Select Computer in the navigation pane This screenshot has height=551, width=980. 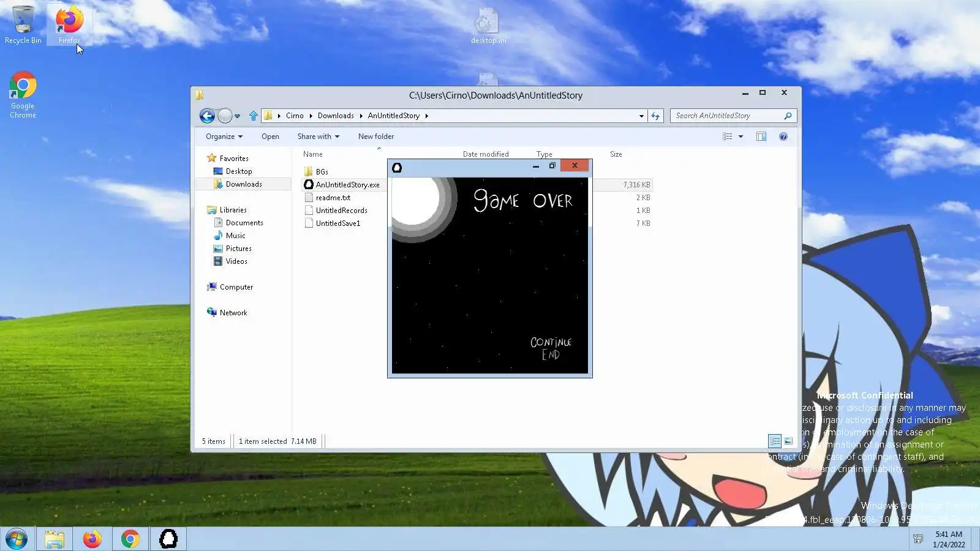tap(236, 287)
